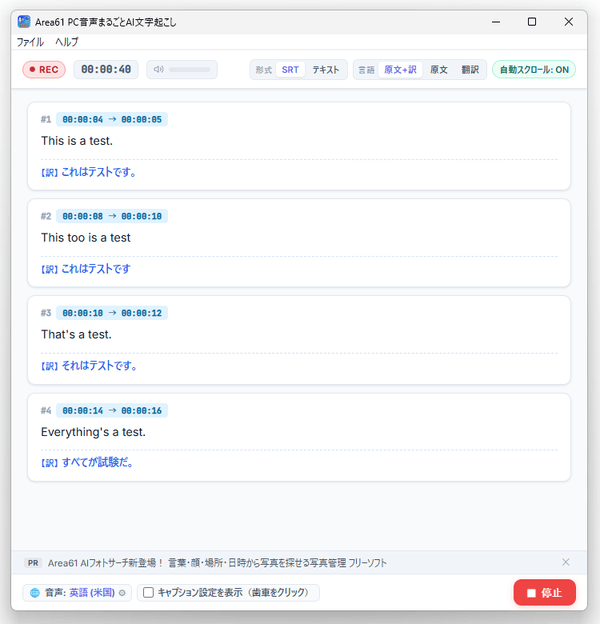Click translation "これはテストです。" in entry #1
The image size is (600, 624).
pyautogui.click(x=99, y=172)
